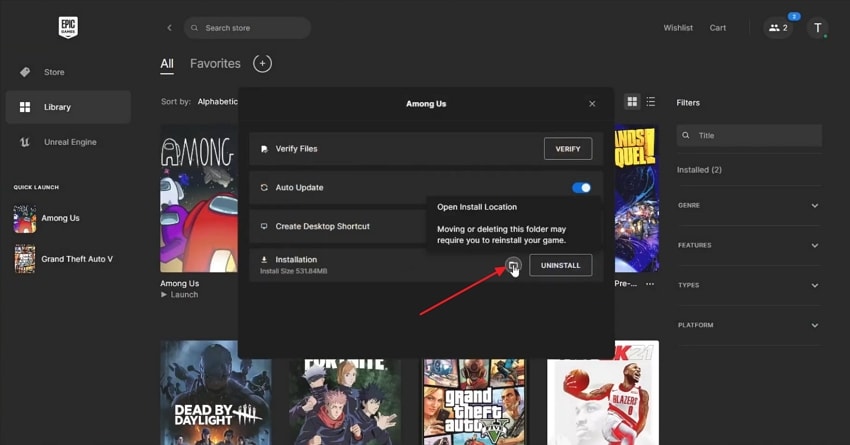
Task: Click the Uninstall button
Action: tap(561, 265)
